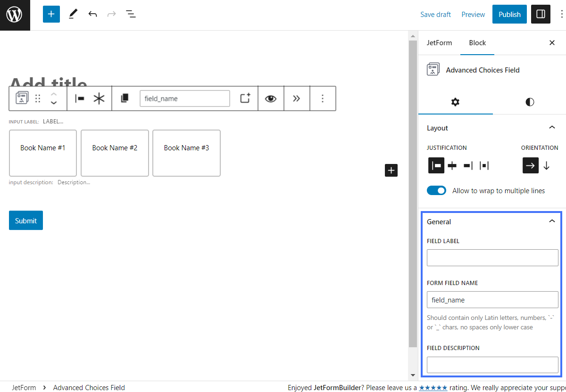Choose justify items left

[436, 165]
